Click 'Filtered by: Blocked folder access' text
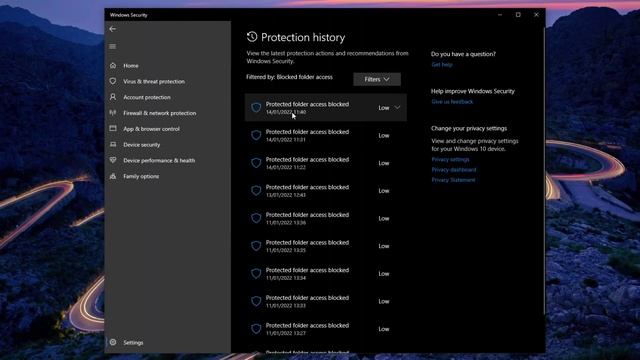 [x=289, y=77]
